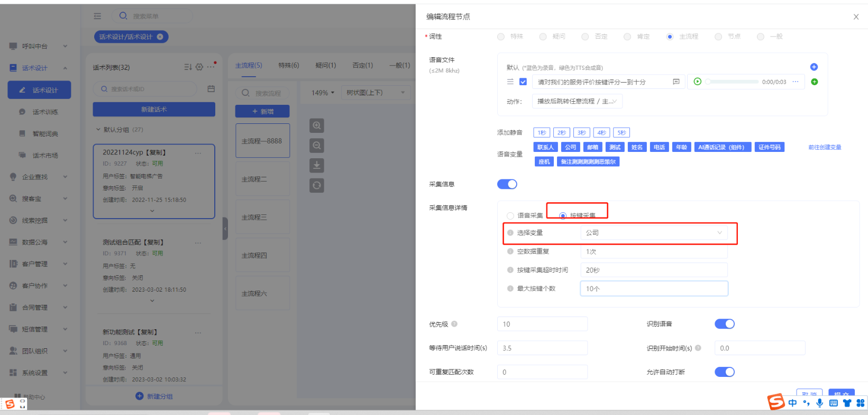Open the 选择变量 dropdown showing 公司

coord(653,233)
